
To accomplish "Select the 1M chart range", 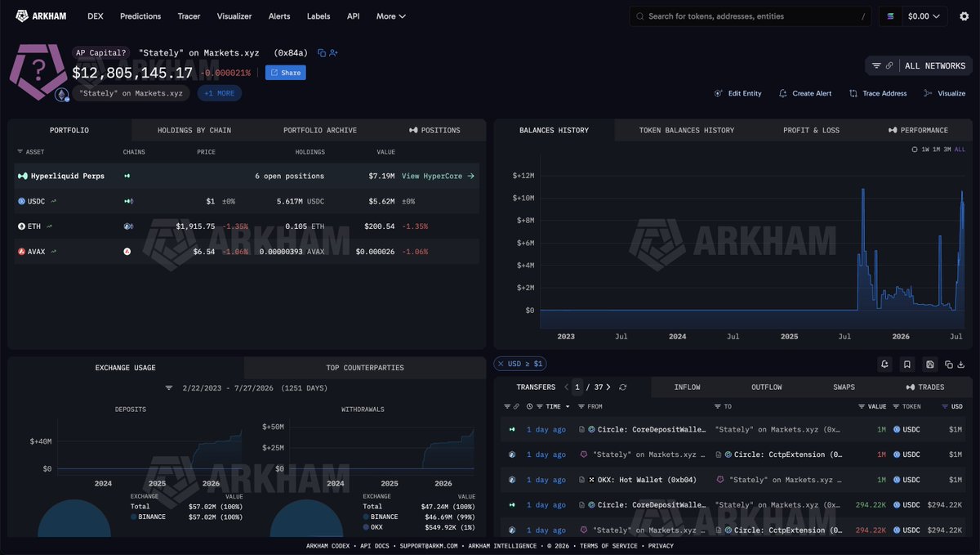I will tap(937, 150).
